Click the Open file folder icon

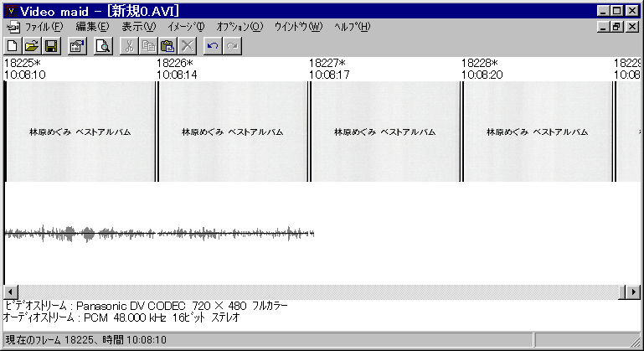pos(31,46)
